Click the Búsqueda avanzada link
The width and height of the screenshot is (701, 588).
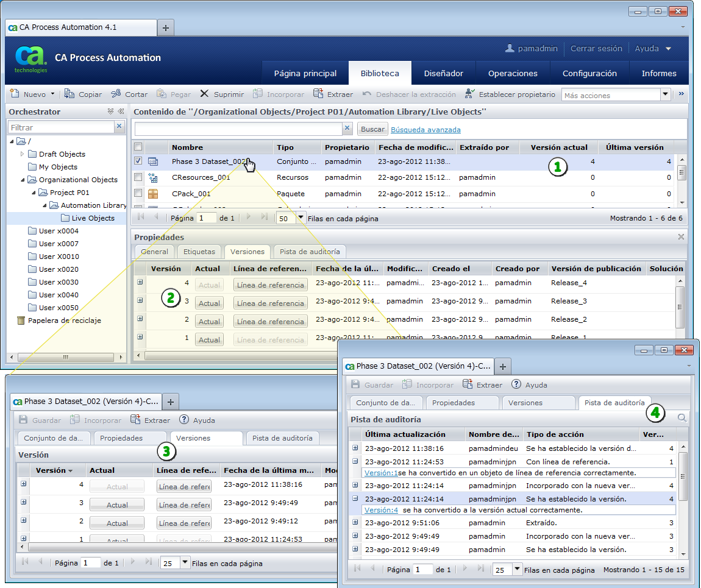click(425, 130)
